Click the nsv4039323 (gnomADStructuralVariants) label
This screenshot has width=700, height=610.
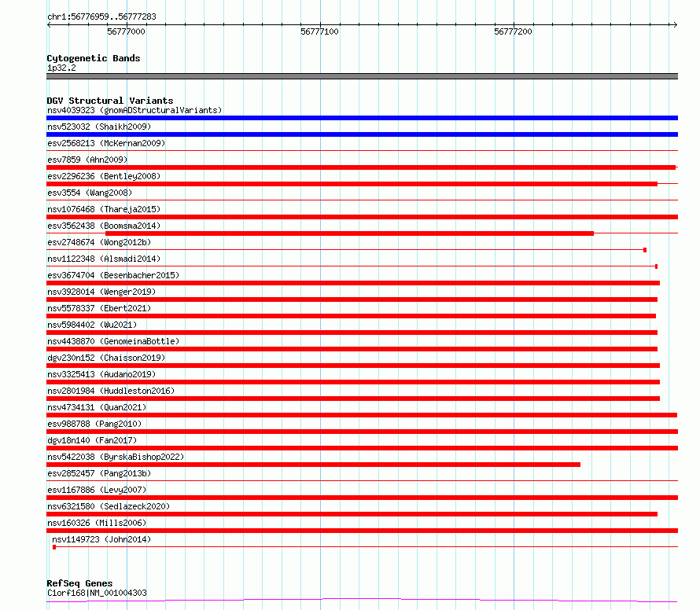(134, 110)
